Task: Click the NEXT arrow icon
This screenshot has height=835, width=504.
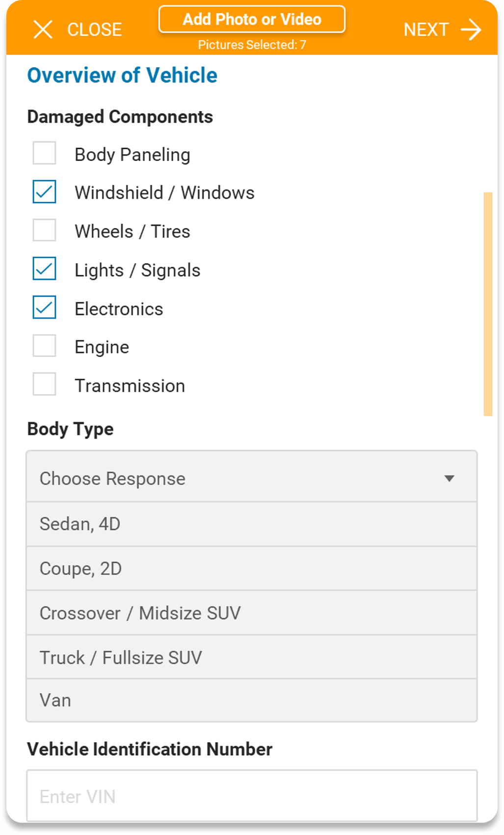Action: [x=471, y=30]
